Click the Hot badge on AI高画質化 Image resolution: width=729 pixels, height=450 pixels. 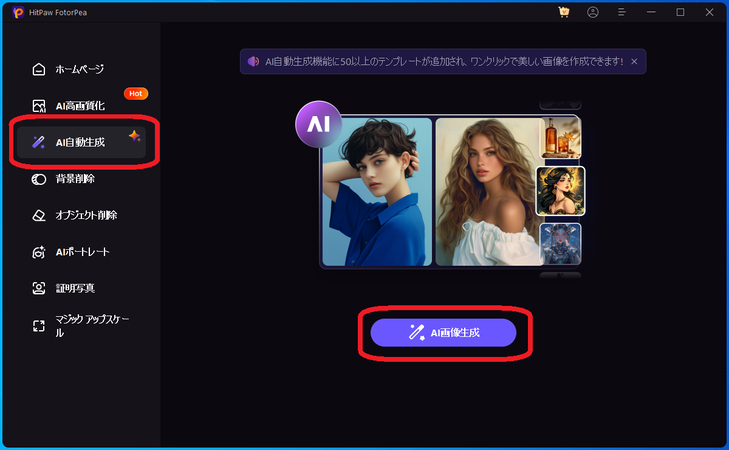(136, 93)
